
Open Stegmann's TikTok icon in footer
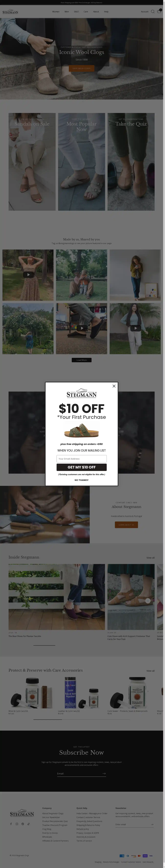[x=28, y=824]
